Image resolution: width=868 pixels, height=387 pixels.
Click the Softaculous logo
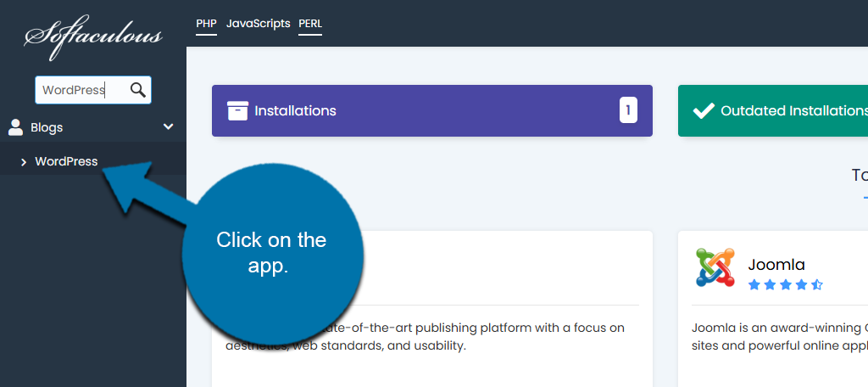click(93, 36)
